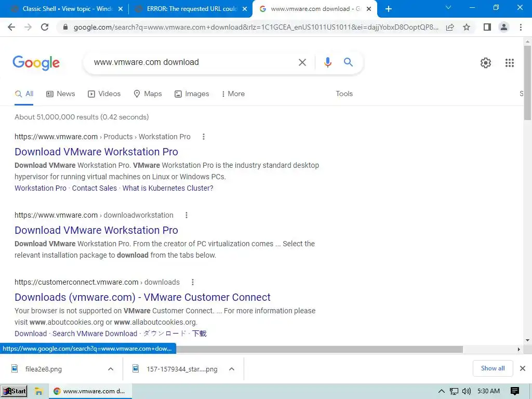This screenshot has width=532, height=399.
Task: Open Chrome side panel
Action: tap(487, 27)
